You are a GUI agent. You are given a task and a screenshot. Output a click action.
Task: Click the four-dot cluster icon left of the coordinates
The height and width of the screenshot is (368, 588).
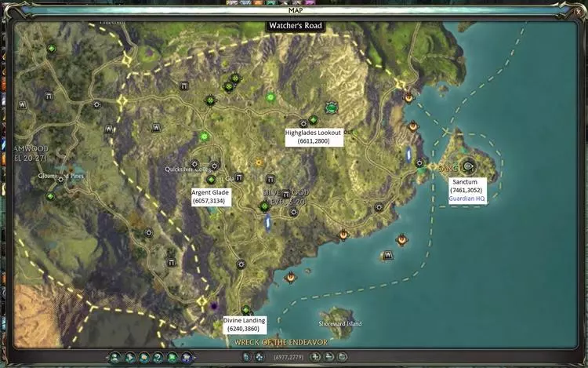point(260,357)
